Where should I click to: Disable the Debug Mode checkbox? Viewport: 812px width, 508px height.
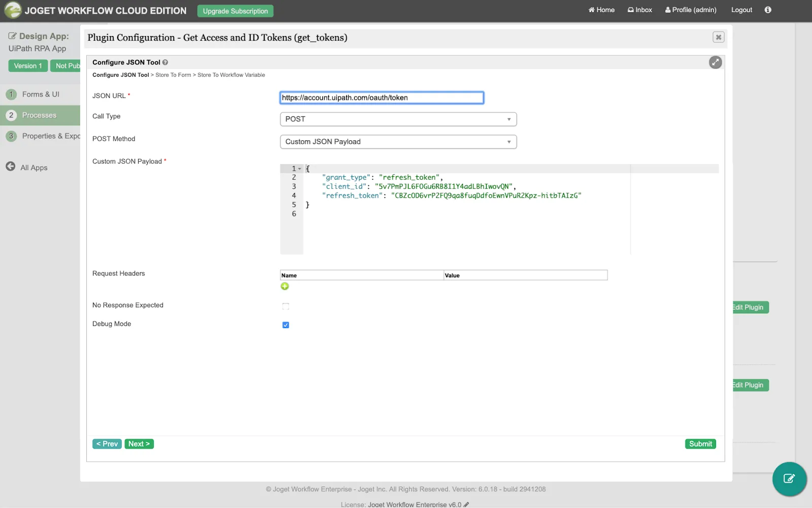[286, 325]
